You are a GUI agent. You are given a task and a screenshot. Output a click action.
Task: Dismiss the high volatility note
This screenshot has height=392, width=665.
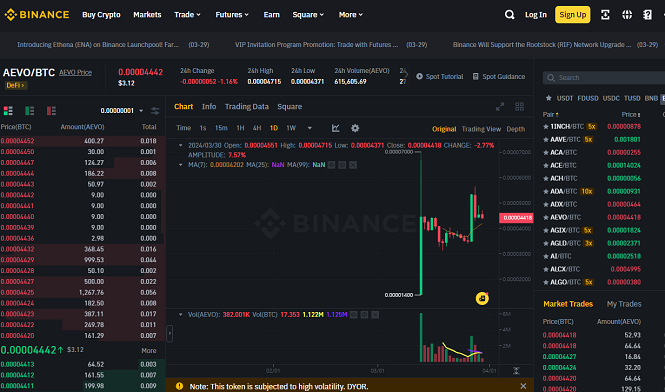click(x=523, y=386)
